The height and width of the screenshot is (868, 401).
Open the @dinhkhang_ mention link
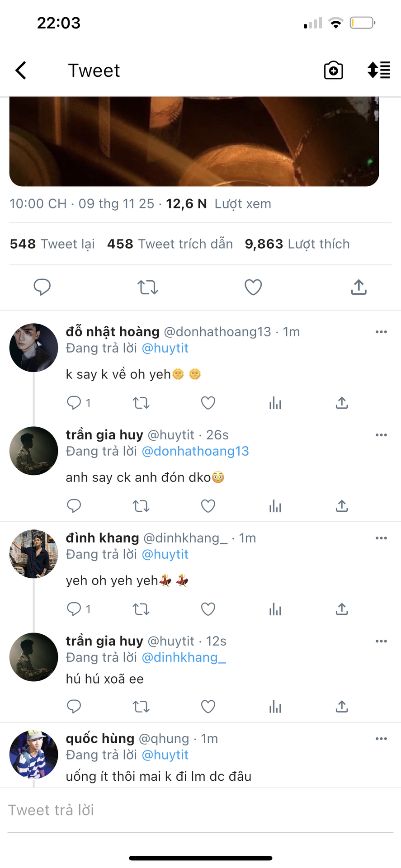[x=184, y=657]
